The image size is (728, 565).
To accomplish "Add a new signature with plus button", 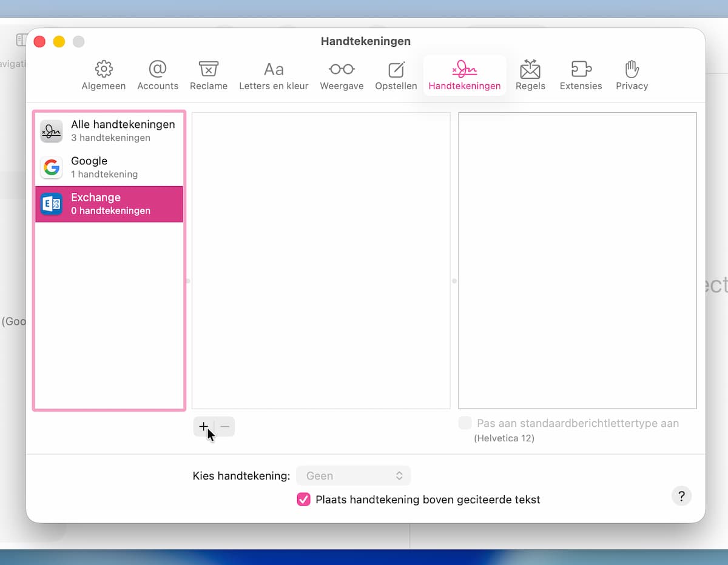I will click(x=203, y=427).
